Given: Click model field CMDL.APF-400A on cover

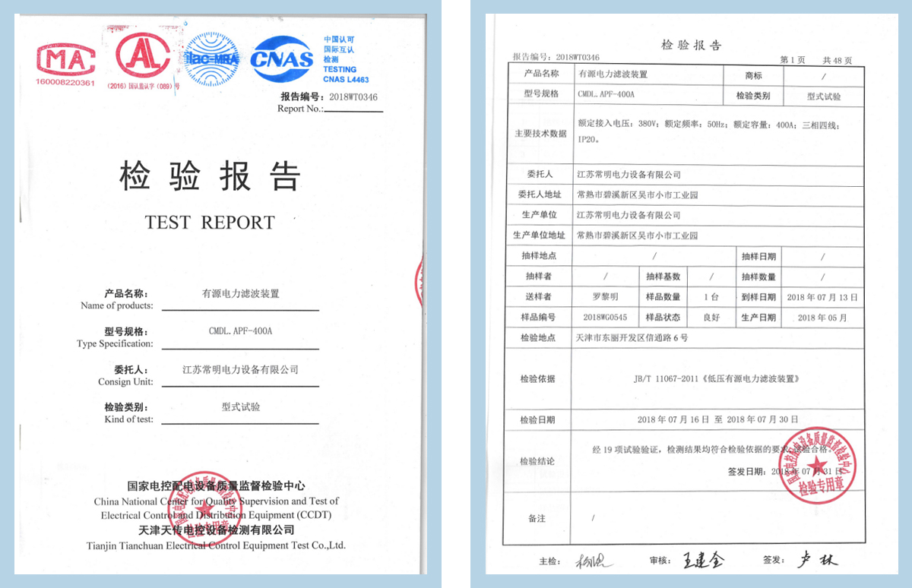Looking at the screenshot, I should click(240, 331).
